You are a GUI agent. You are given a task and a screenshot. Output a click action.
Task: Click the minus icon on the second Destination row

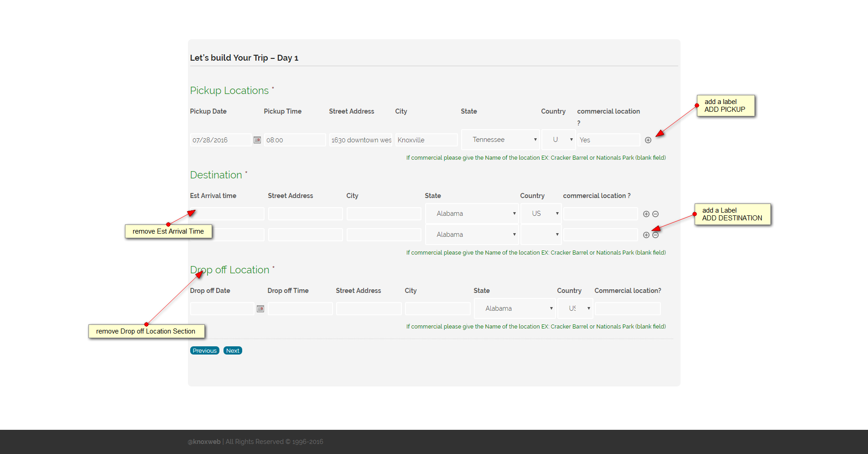(655, 235)
